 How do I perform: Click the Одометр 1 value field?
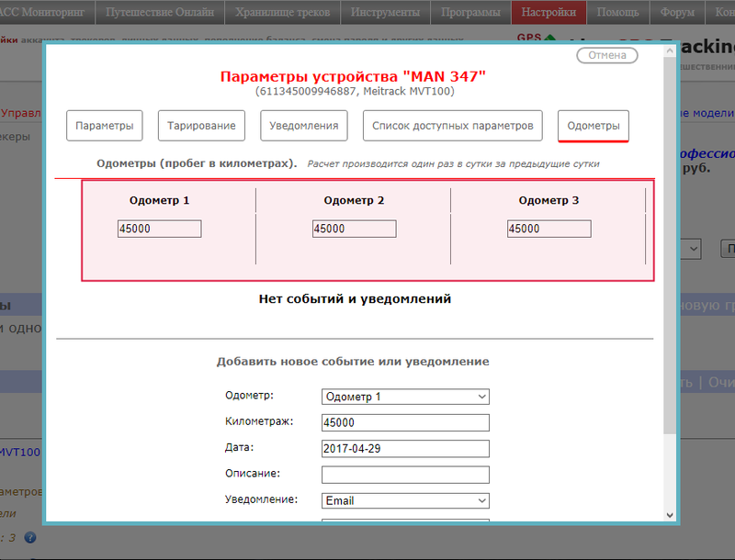[159, 229]
